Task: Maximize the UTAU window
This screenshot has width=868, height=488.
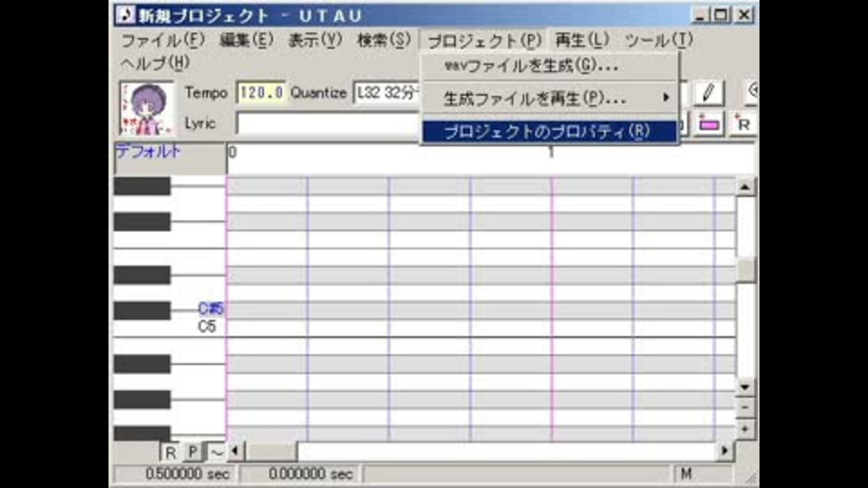Action: 722,15
